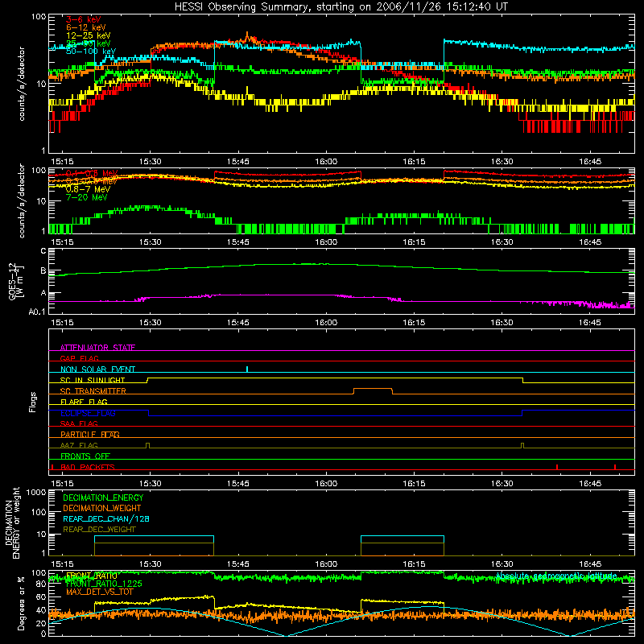Click the FRONTS_OFF flag label

pos(85,456)
